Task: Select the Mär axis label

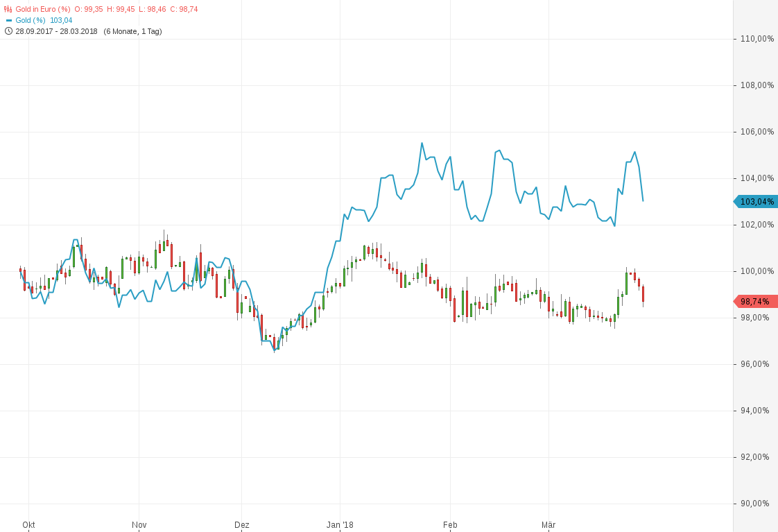Action: click(549, 525)
